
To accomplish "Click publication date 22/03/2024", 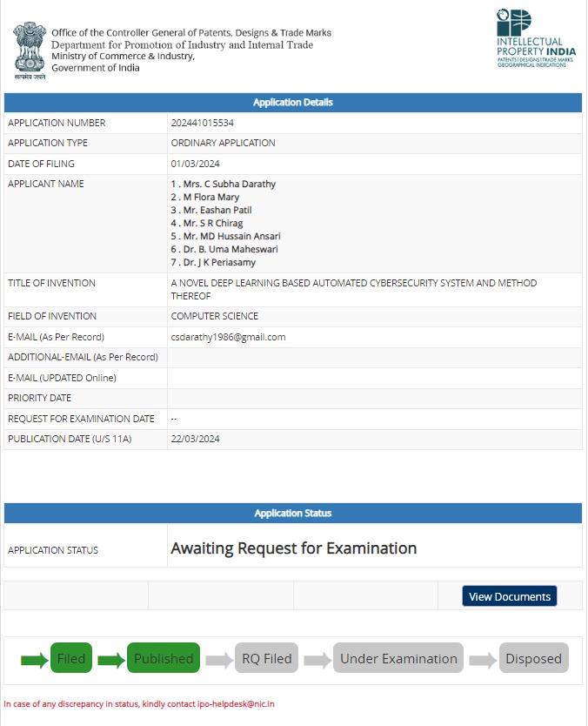I will pyautogui.click(x=195, y=439).
